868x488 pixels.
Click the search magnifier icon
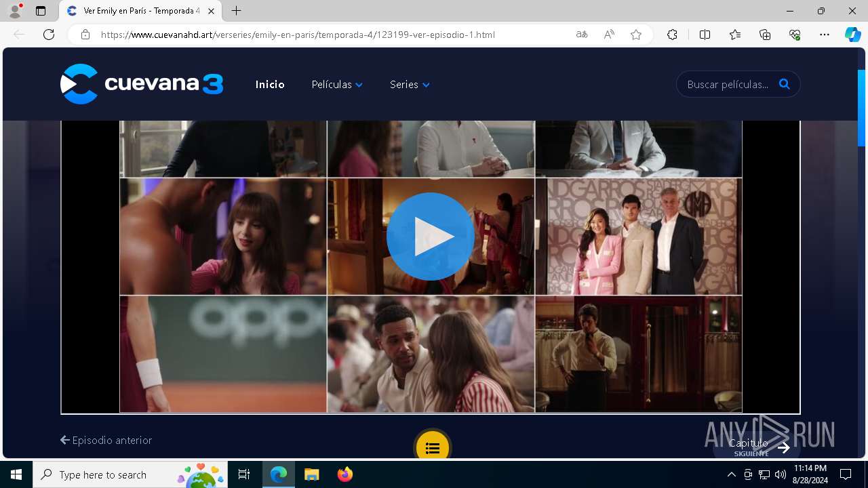pyautogui.click(x=785, y=84)
